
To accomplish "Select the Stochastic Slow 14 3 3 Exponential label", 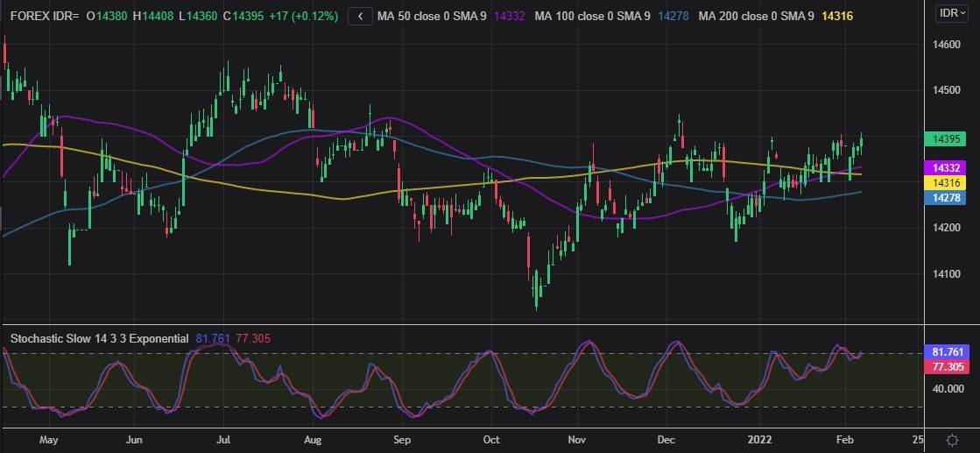I will point(99,338).
